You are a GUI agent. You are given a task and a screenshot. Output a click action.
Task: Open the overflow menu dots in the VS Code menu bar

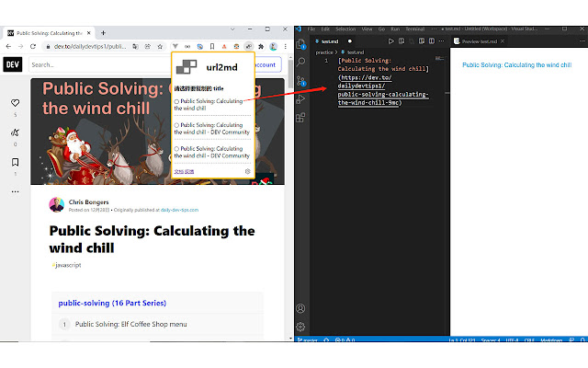pyautogui.click(x=434, y=29)
